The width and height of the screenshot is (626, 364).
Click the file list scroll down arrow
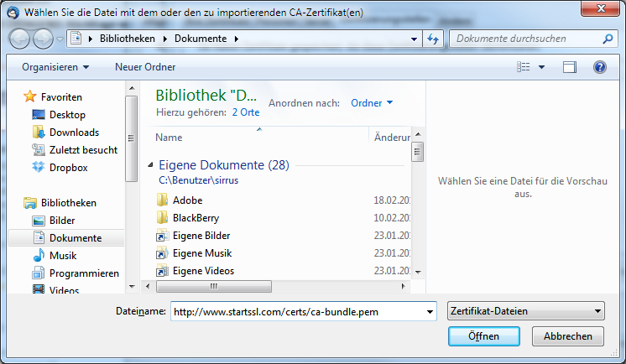point(418,273)
